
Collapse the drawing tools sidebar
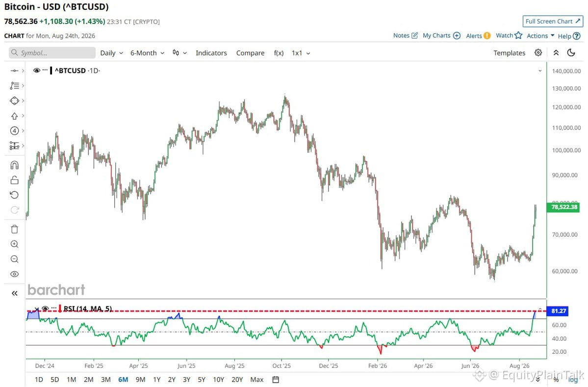pos(14,293)
